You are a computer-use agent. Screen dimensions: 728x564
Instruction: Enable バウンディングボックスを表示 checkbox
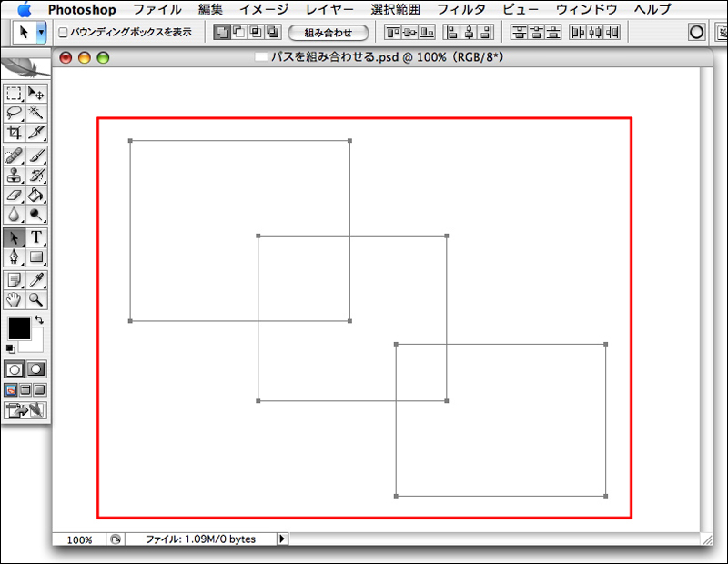pyautogui.click(x=63, y=32)
